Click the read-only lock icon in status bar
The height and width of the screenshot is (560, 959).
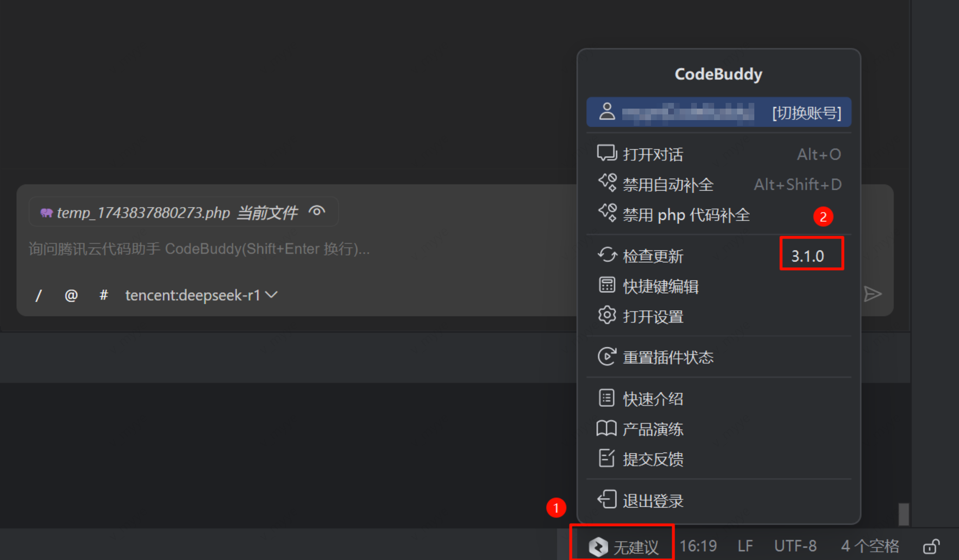(x=931, y=546)
